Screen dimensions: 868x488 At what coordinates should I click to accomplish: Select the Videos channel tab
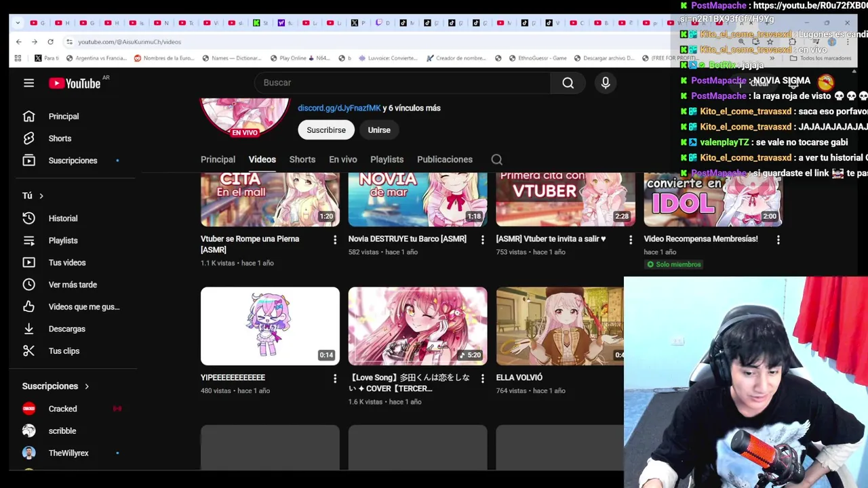[x=262, y=159]
